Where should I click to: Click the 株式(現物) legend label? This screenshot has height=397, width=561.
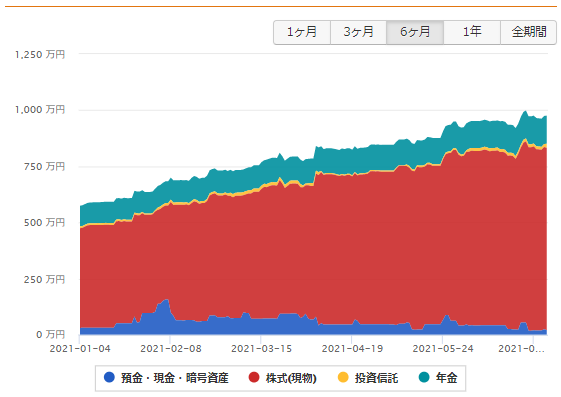[x=291, y=378]
